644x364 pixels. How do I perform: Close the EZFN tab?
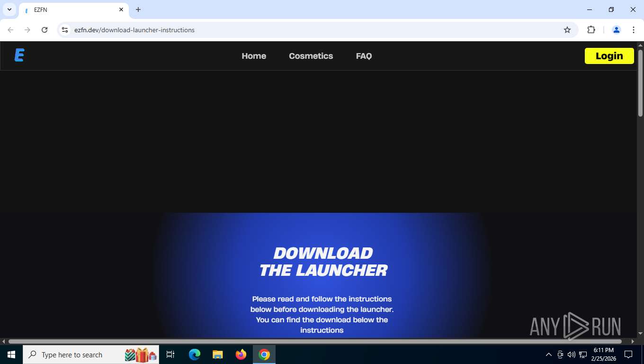(x=121, y=9)
